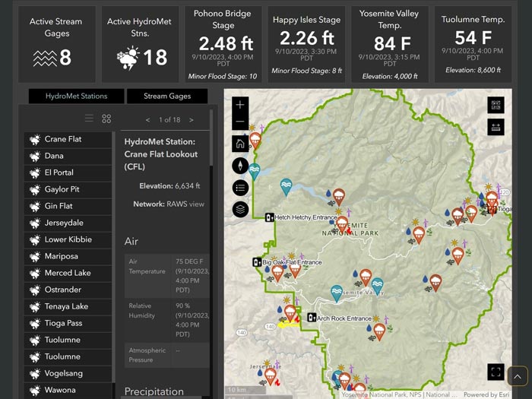Select Vogelsang station

pyautogui.click(x=68, y=374)
